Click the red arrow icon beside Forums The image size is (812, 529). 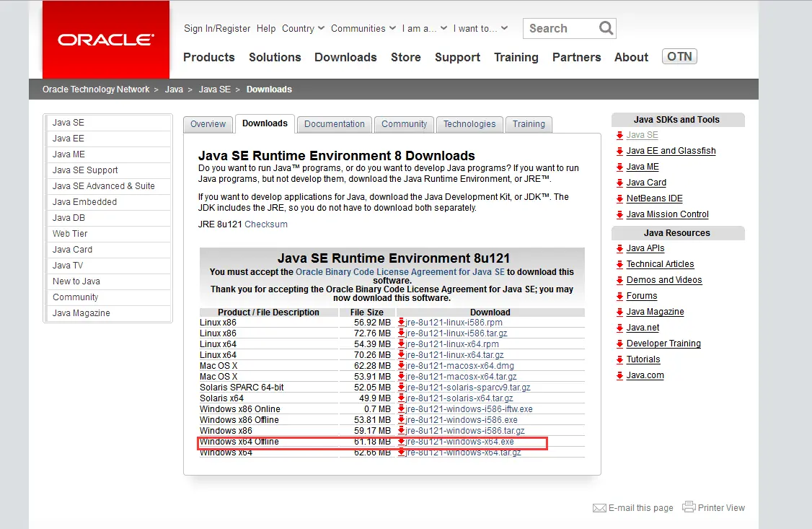point(619,296)
